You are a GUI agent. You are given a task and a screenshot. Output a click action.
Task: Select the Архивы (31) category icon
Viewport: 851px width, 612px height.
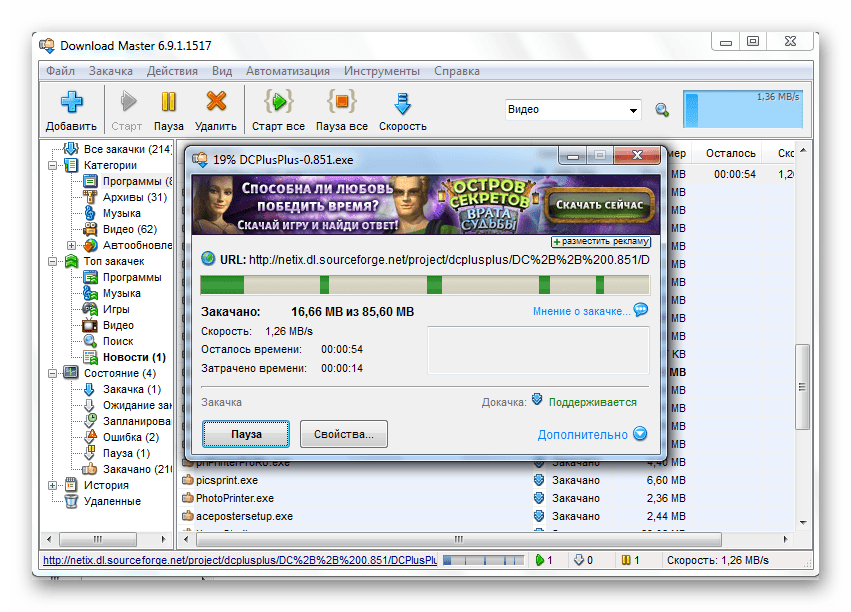pos(90,197)
